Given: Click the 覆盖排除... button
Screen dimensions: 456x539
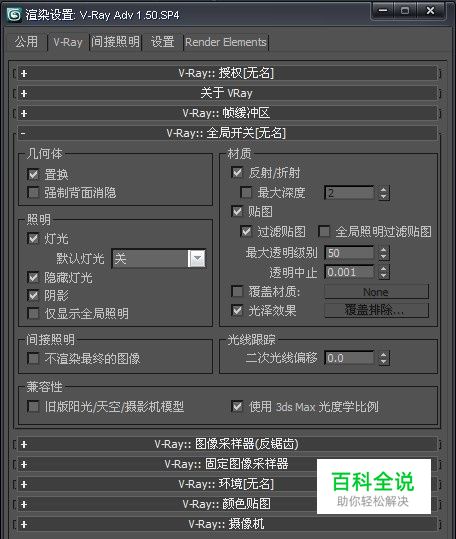Looking at the screenshot, I should click(x=377, y=310).
